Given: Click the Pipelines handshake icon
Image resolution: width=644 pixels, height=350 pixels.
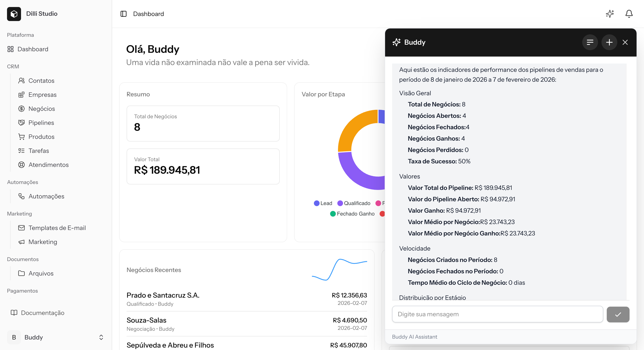Looking at the screenshot, I should pyautogui.click(x=21, y=122).
